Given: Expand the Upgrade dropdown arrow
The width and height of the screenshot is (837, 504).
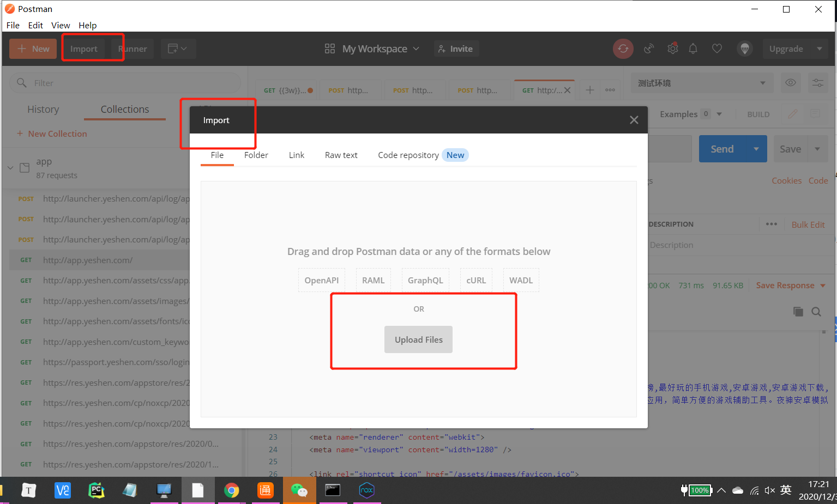Looking at the screenshot, I should point(820,48).
